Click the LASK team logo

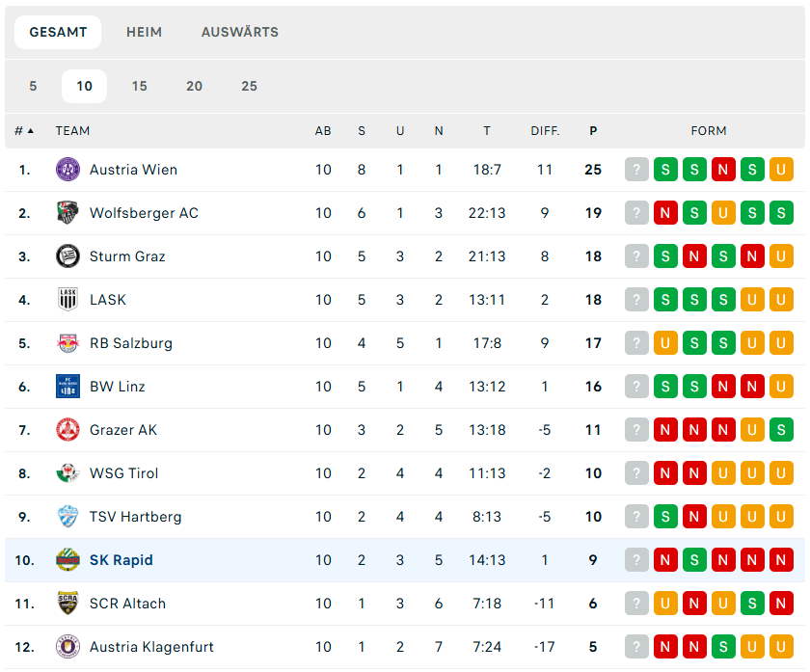click(67, 300)
